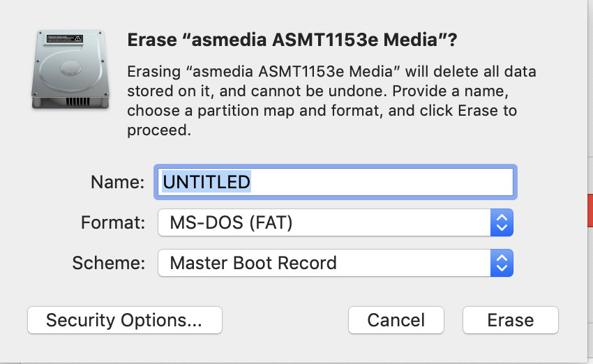
Task: Click the warning label on the drive icon
Action: [65, 38]
